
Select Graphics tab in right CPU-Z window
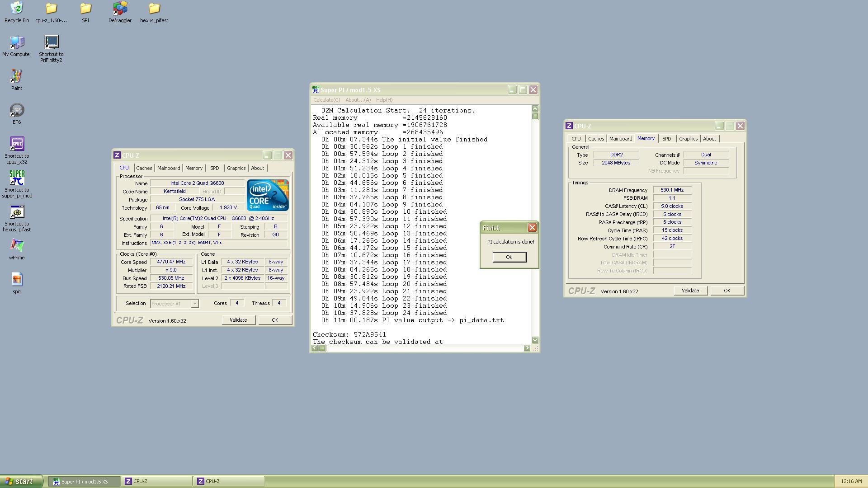(x=688, y=139)
